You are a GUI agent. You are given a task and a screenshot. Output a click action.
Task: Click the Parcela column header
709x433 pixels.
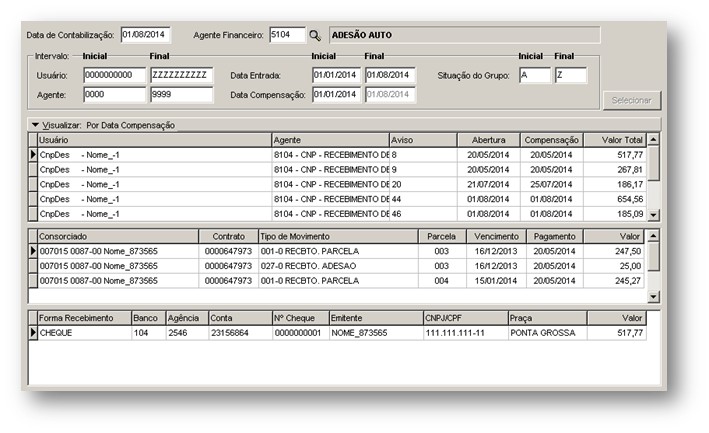coord(442,236)
